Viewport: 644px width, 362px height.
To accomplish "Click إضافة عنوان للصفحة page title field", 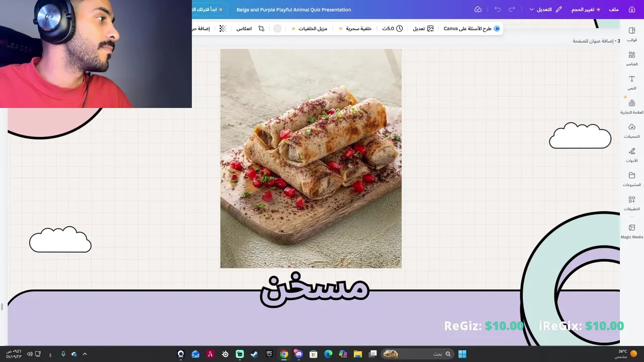I will [593, 41].
